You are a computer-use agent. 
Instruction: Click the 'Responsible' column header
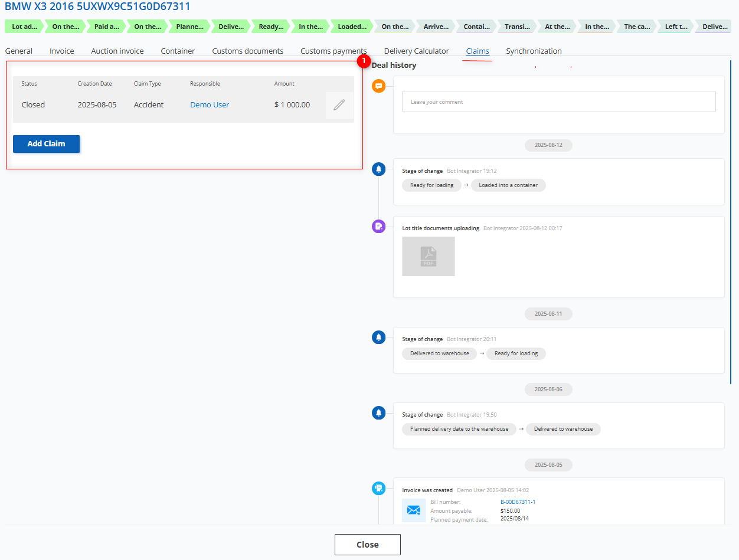tap(205, 84)
